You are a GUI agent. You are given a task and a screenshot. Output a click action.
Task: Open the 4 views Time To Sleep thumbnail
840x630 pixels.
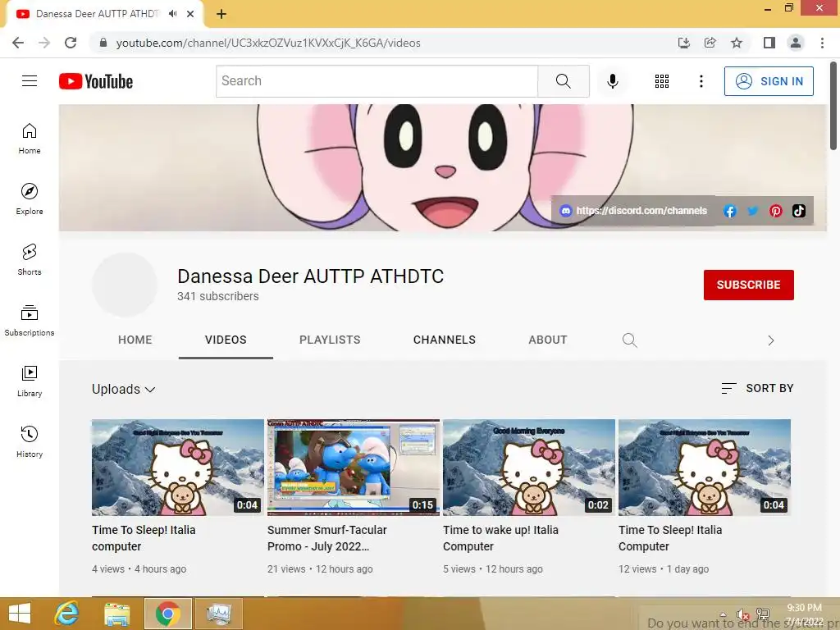[x=178, y=467]
